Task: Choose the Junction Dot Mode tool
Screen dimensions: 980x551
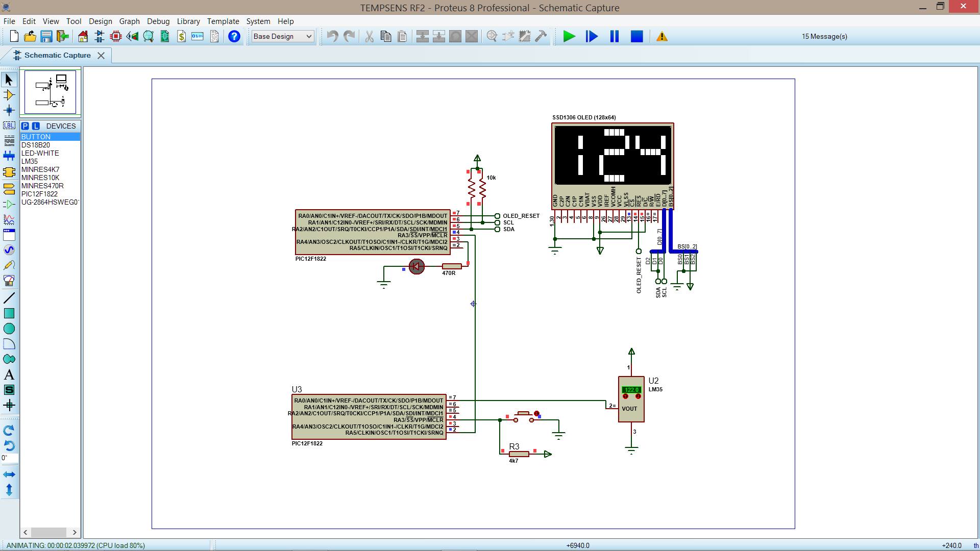Action: pos(9,110)
